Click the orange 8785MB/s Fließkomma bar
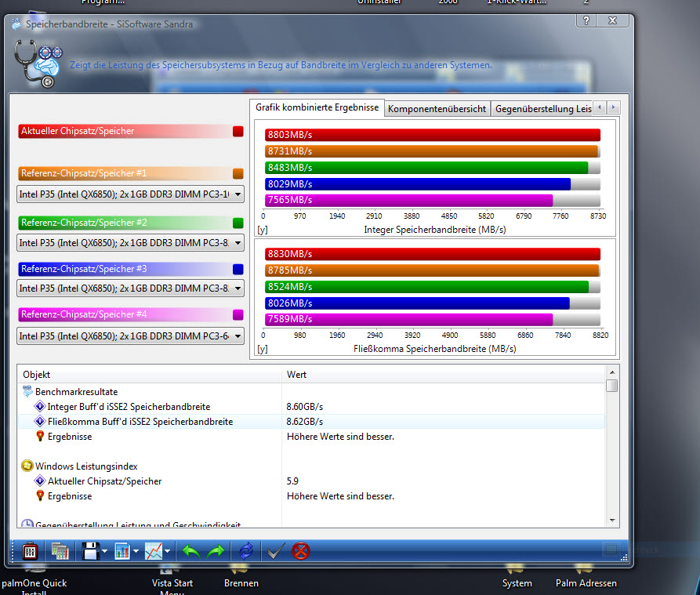This screenshot has height=595, width=700. (x=432, y=270)
